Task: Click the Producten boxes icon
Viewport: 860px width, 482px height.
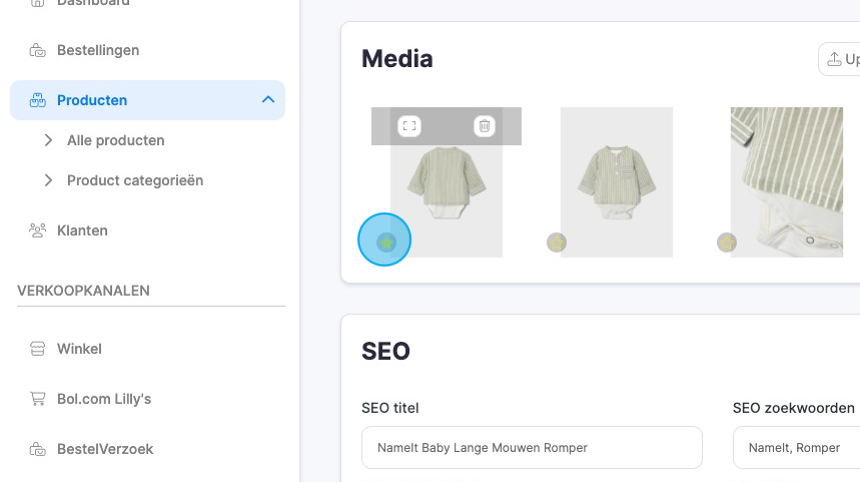Action: click(x=38, y=100)
